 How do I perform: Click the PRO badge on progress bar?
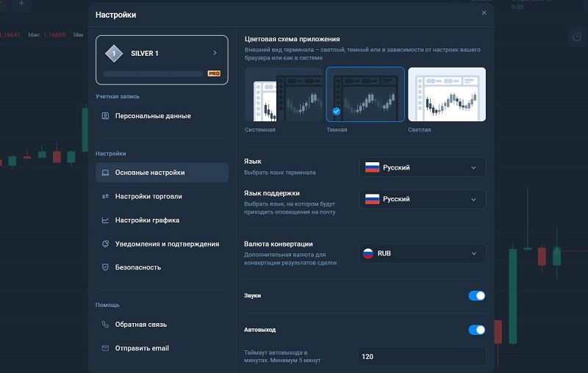(214, 73)
